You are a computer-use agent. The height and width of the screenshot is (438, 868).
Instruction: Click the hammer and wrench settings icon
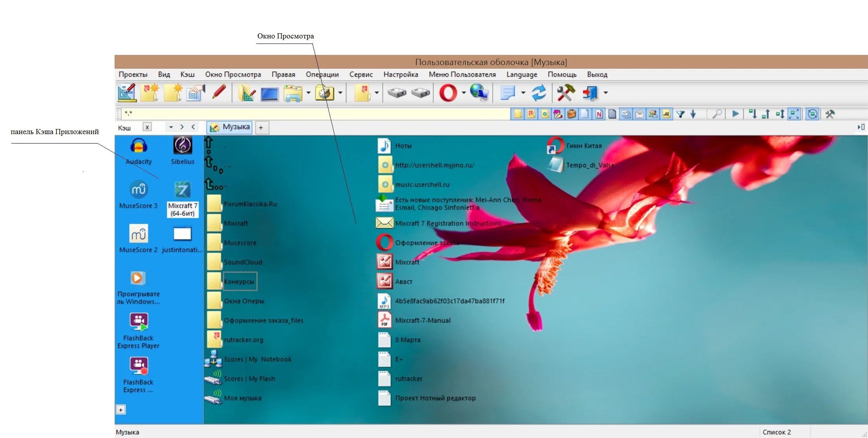565,93
